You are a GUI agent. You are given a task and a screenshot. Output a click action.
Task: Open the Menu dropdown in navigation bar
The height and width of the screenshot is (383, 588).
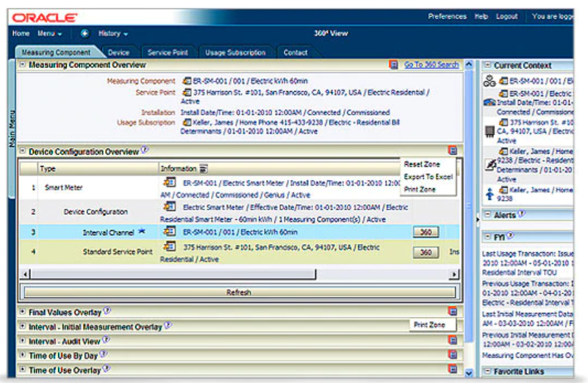49,33
